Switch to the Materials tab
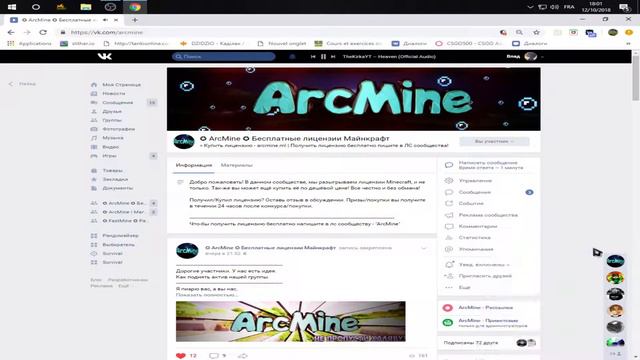Image resolution: width=640 pixels, height=360 pixels. 237,165
